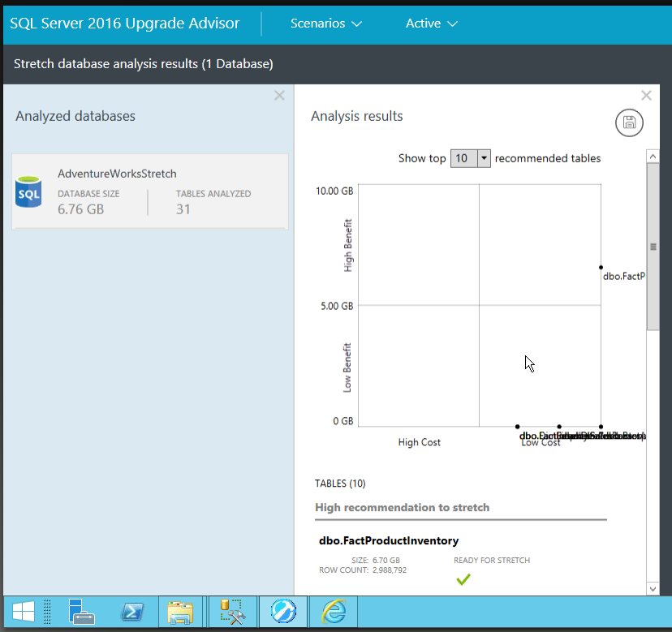Open the Windows Start menu
The image size is (672, 632).
[23, 612]
